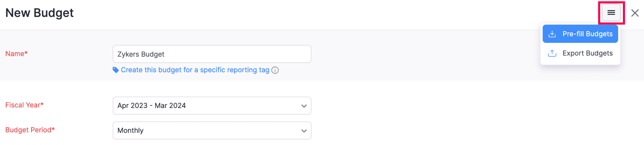Expand the Budget Period chevron arrow
The width and height of the screenshot is (644, 145).
(304, 131)
